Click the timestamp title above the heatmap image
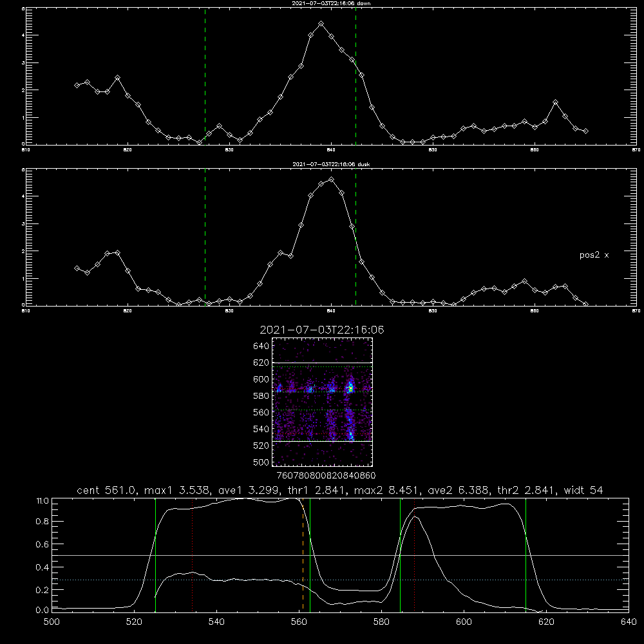Viewport: 644px width, 644px height. pyautogui.click(x=322, y=330)
